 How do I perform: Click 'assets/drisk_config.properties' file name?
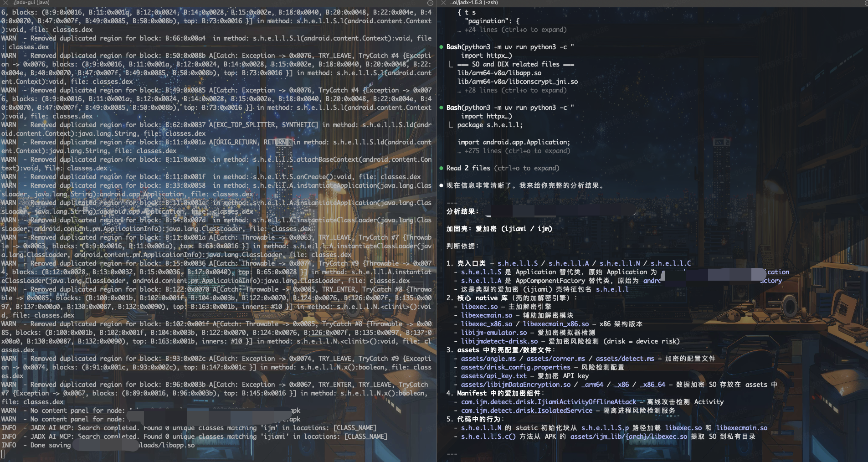tap(515, 367)
